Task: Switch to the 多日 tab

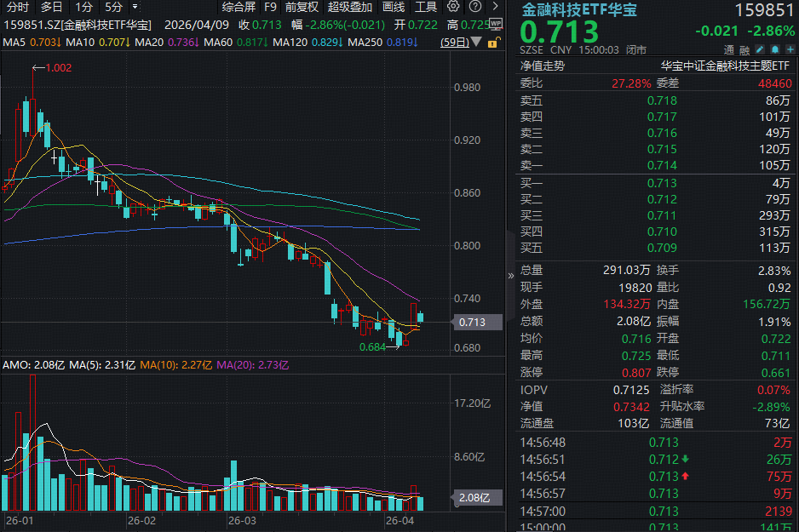Action: 49,7
